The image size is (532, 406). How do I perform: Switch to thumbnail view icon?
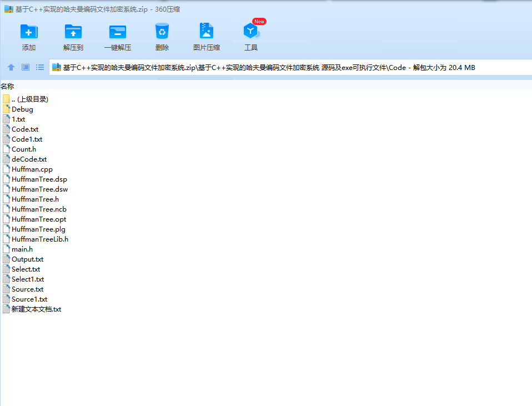tap(26, 67)
